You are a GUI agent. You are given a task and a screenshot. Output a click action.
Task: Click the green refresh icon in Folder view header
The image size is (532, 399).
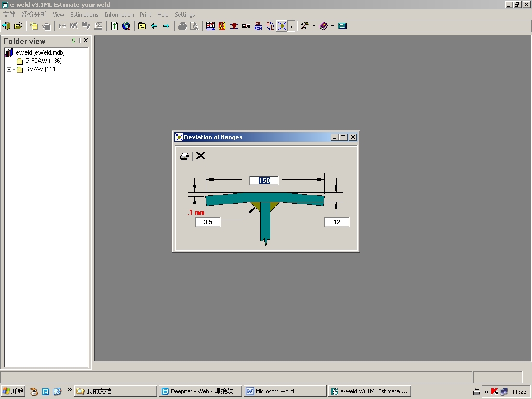[73, 41]
